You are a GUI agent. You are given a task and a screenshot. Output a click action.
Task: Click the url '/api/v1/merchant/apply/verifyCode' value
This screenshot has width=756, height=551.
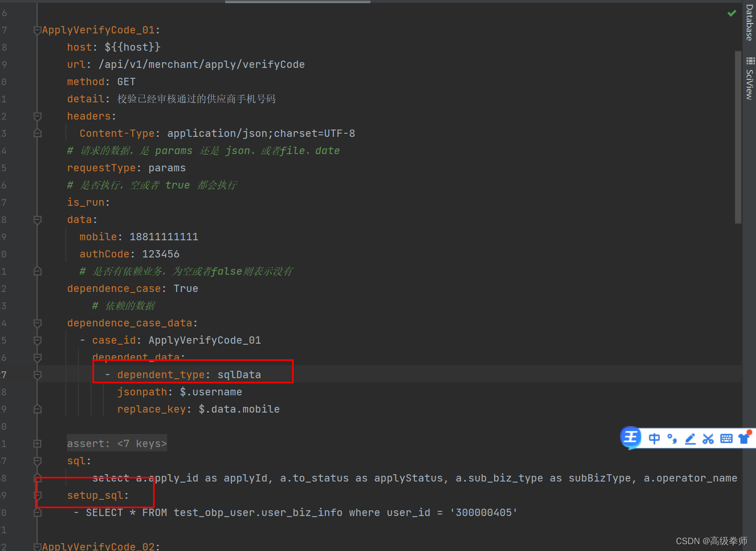point(202,64)
